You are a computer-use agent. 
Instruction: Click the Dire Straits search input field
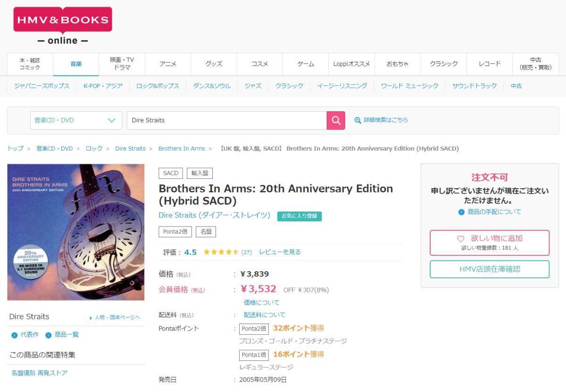226,120
